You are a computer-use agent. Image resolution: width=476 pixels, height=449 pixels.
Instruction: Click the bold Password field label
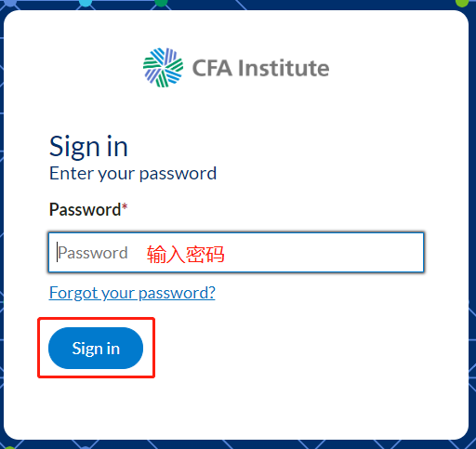pyautogui.click(x=85, y=210)
